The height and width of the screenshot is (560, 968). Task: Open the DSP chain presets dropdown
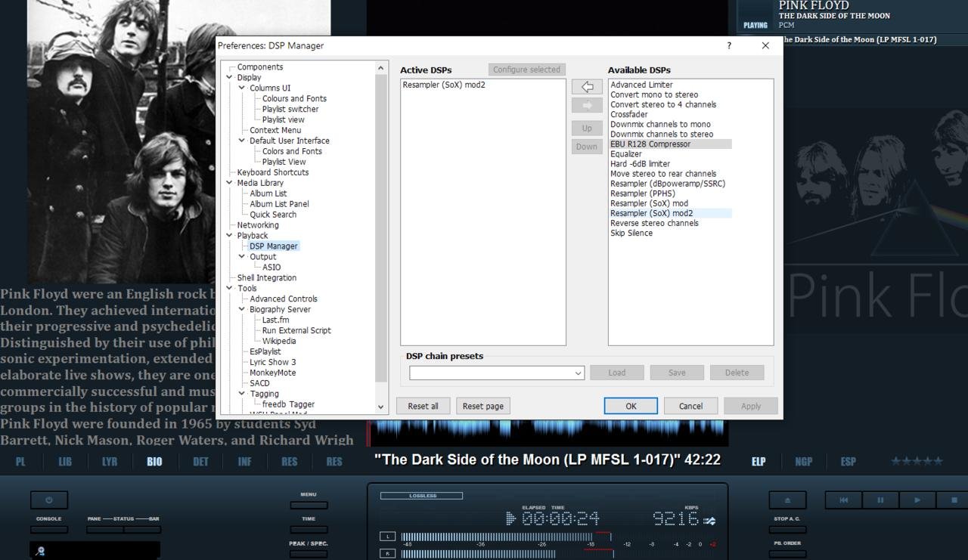[x=578, y=373]
